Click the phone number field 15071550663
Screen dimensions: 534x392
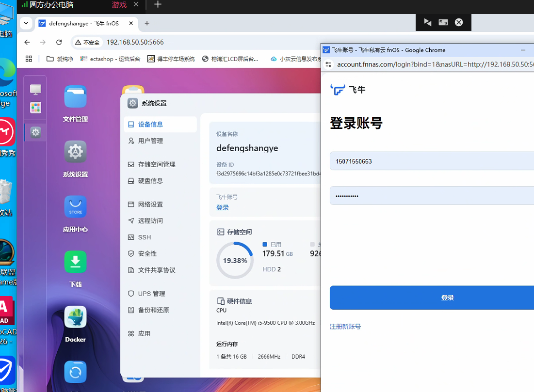pyautogui.click(x=432, y=161)
